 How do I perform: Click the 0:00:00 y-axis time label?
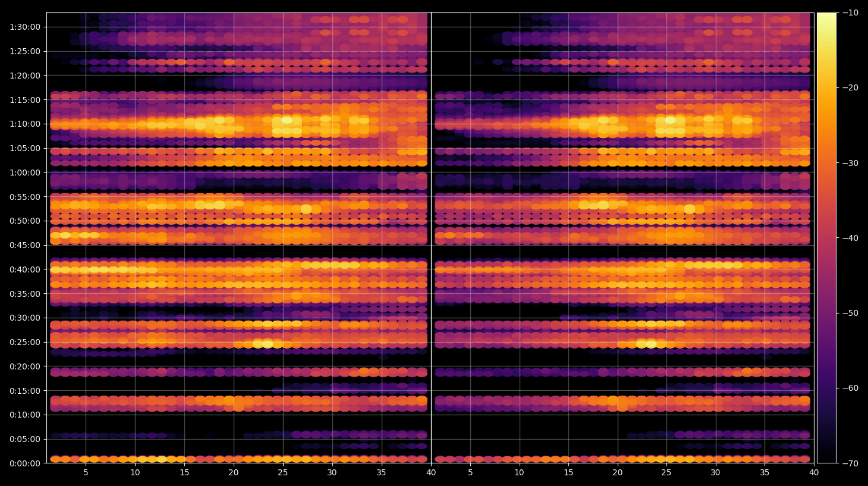point(25,463)
